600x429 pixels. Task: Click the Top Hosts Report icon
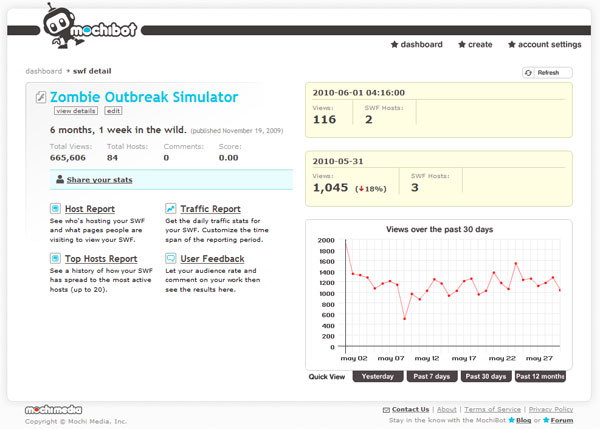[x=55, y=258]
